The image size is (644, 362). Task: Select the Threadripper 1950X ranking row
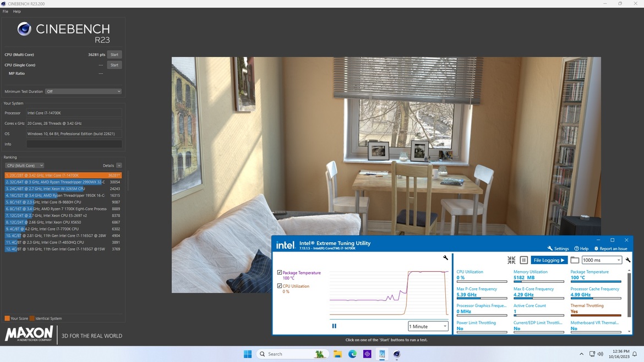click(x=63, y=195)
